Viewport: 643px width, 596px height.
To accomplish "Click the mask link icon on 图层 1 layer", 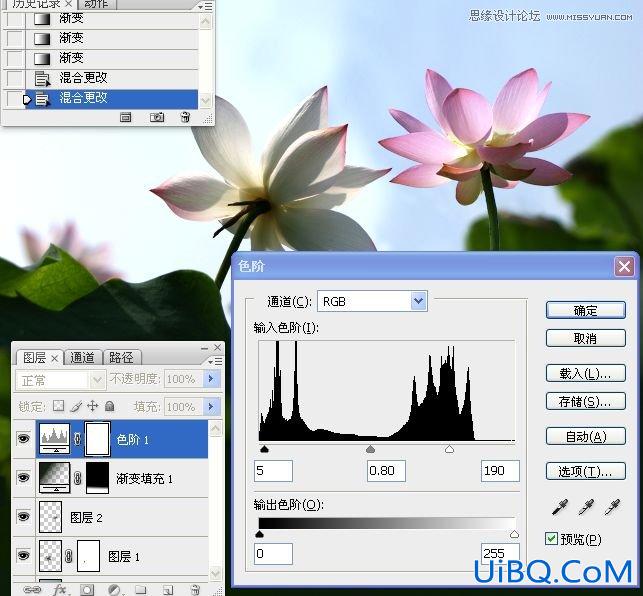I will coord(68,556).
